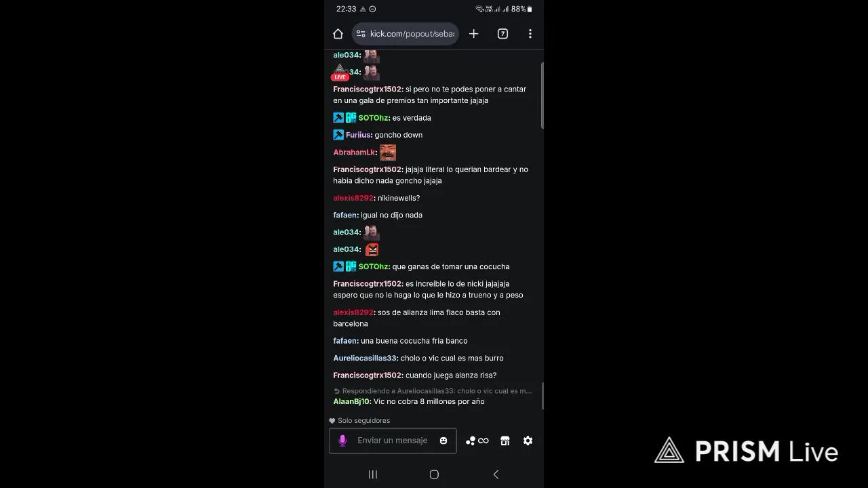Open the tab switcher showing 7 tabs
The image size is (868, 488).
pyautogui.click(x=502, y=34)
